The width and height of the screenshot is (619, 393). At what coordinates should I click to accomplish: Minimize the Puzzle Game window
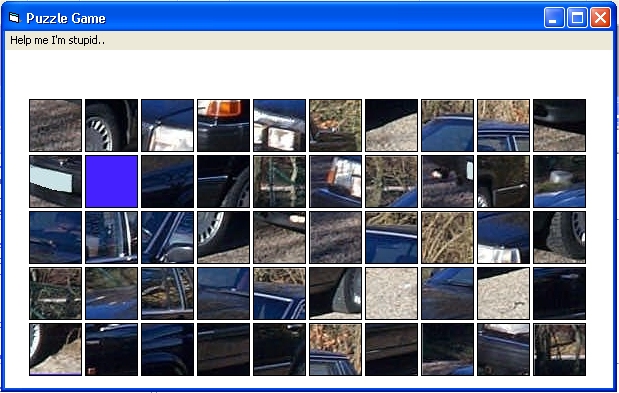pos(554,18)
